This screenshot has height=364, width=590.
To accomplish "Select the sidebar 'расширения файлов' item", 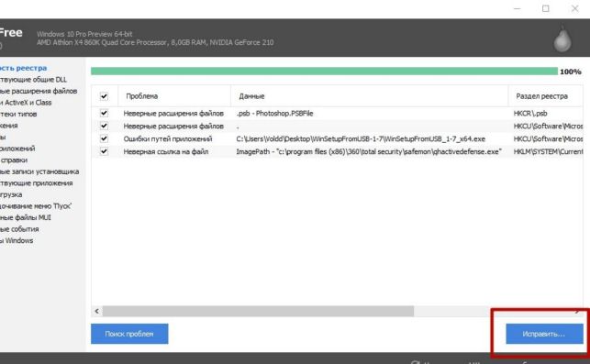I will (39, 91).
